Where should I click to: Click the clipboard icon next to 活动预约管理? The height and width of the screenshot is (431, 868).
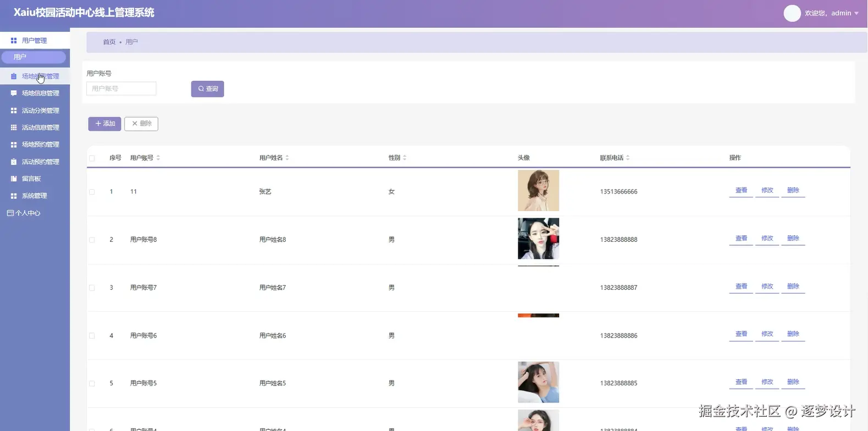pos(14,162)
